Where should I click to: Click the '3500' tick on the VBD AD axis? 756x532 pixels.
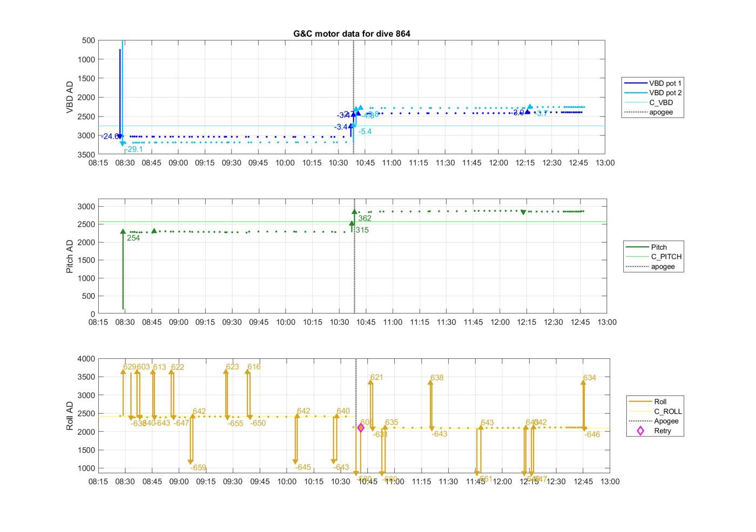86,155
